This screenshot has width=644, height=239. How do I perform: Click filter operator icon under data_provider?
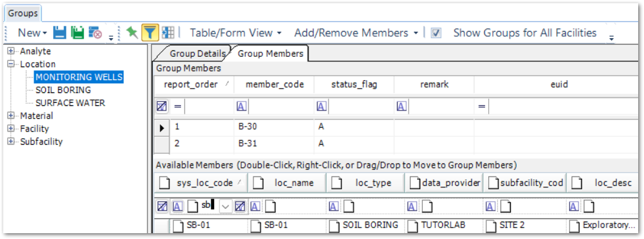tap(413, 207)
